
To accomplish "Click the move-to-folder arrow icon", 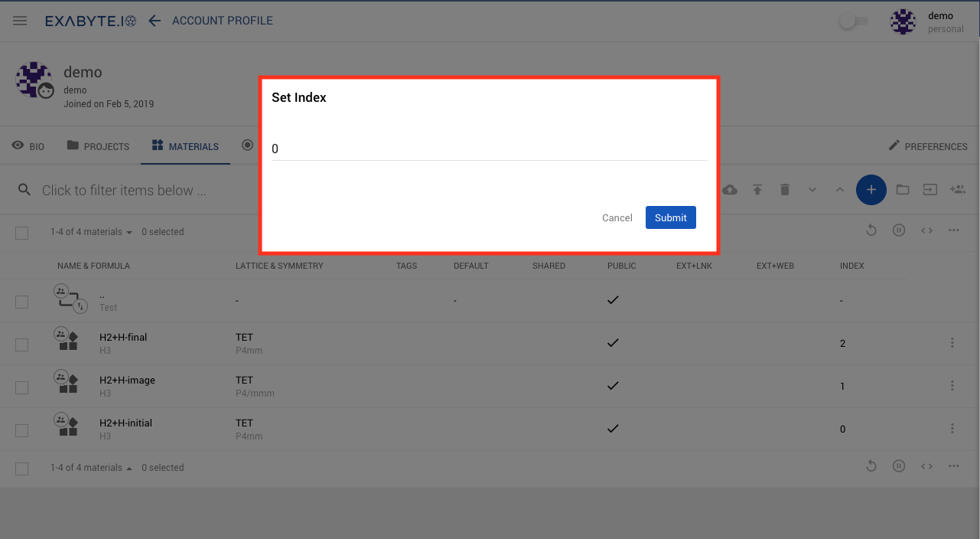I will [x=930, y=190].
